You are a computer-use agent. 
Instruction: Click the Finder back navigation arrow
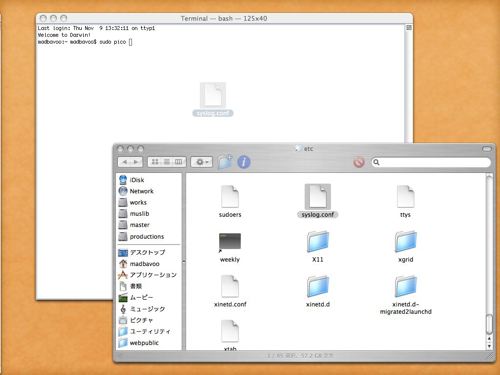pos(124,162)
